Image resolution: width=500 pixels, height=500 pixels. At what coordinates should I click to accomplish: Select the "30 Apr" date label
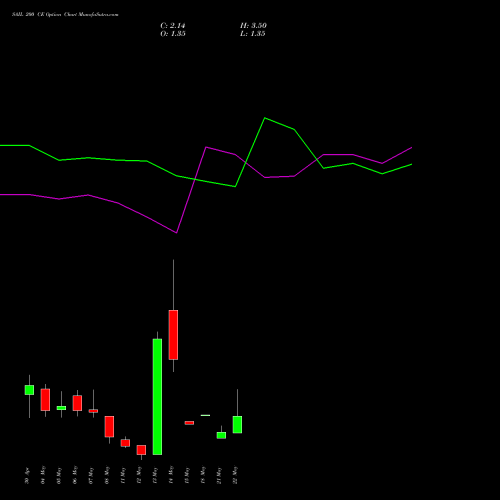pos(27,475)
